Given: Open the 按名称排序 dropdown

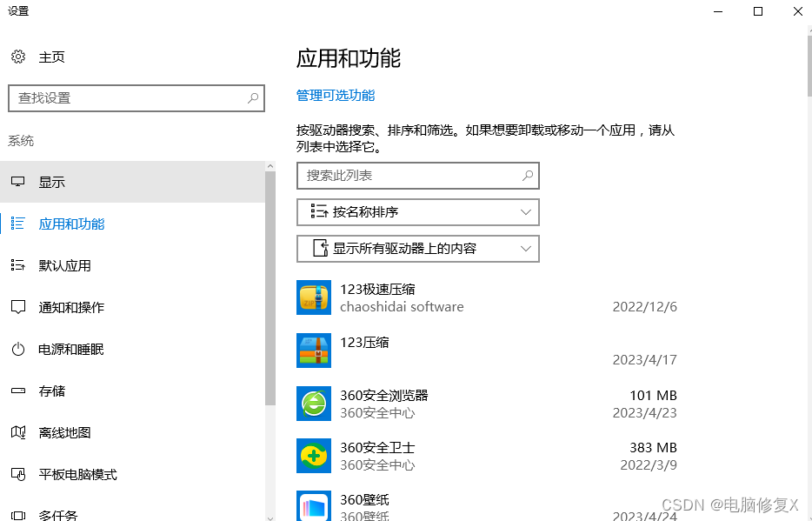Looking at the screenshot, I should [x=418, y=212].
